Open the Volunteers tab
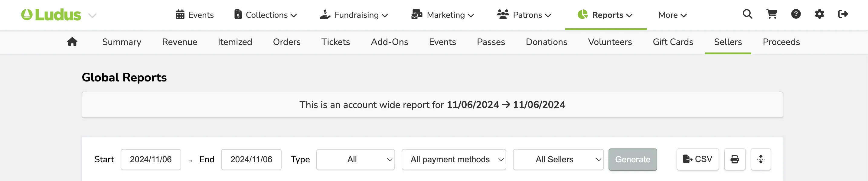Image resolution: width=868 pixels, height=181 pixels. coord(610,42)
